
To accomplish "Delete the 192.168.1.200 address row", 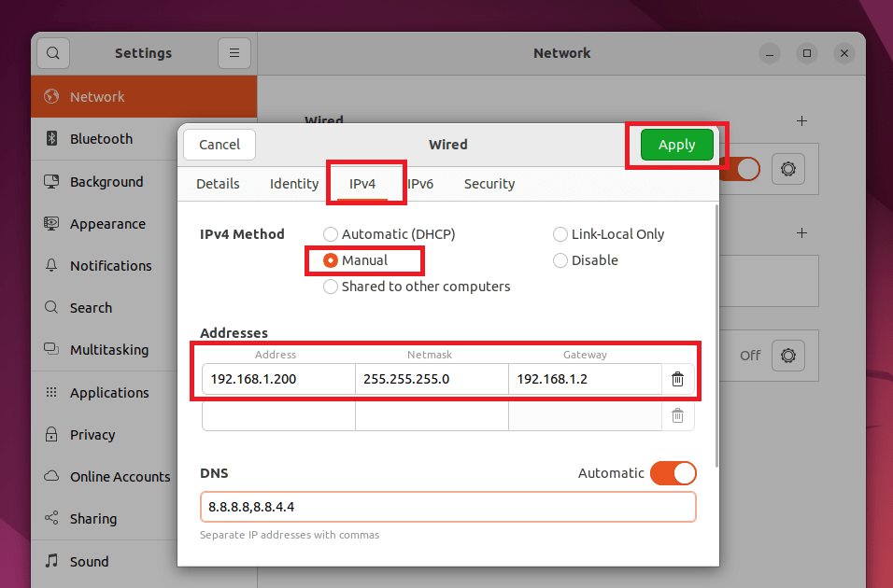I will click(677, 379).
